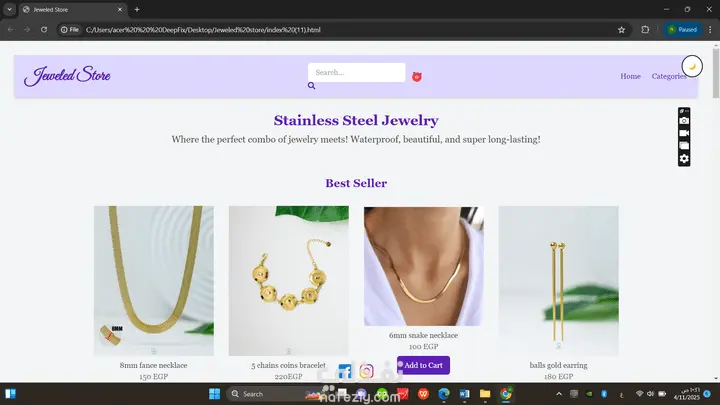
Task: Bookmark this page with the star icon
Action: [621, 30]
